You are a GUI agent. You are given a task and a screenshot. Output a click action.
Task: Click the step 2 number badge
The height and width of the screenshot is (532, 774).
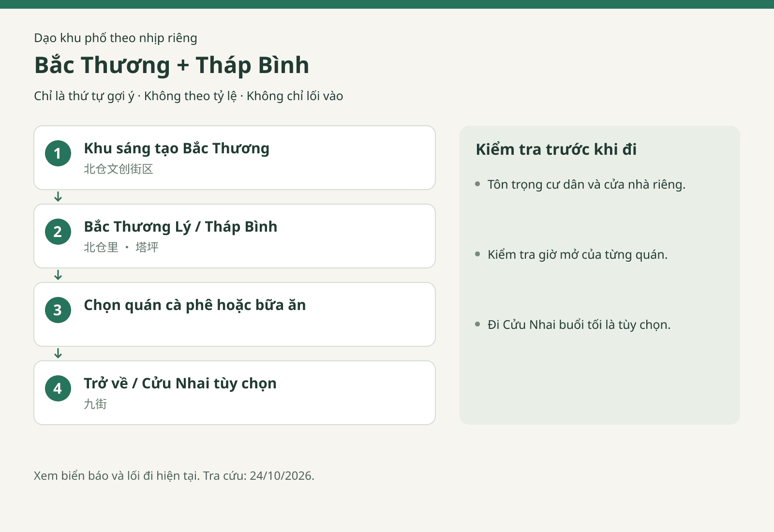coord(58,232)
